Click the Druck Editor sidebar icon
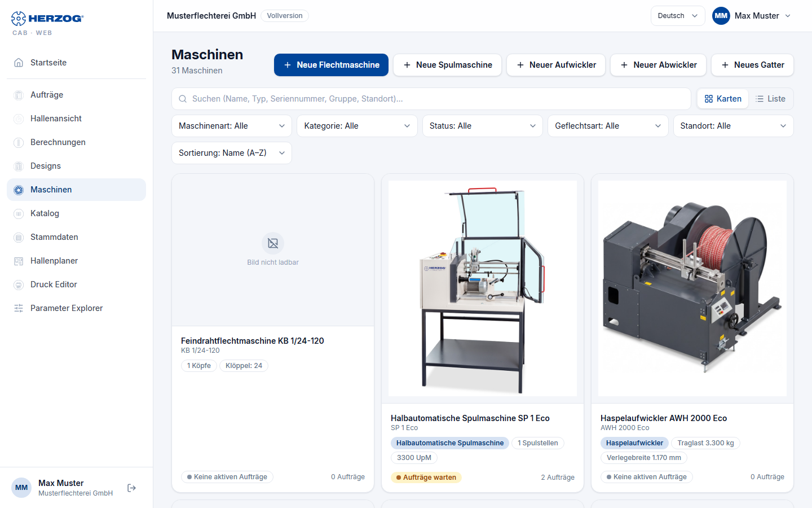This screenshot has width=812, height=508. (x=19, y=284)
